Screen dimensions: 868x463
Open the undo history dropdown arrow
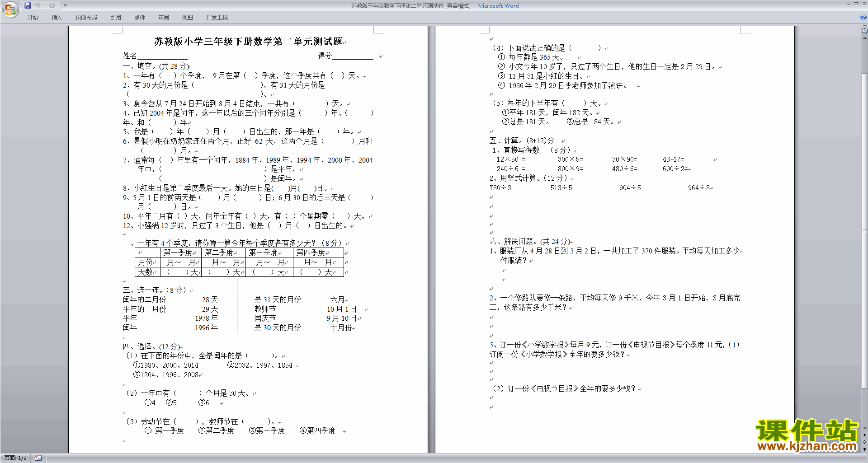(44, 5)
